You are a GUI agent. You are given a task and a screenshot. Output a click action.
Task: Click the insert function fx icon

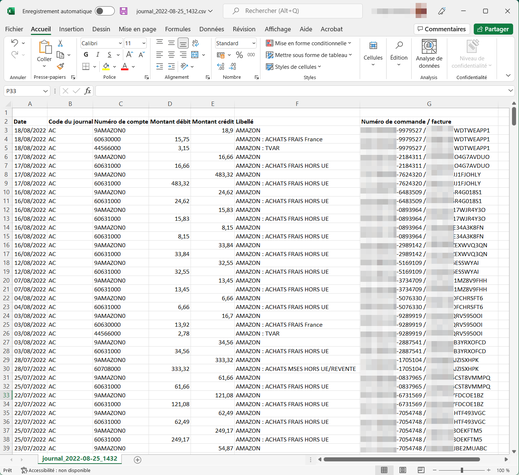[88, 91]
